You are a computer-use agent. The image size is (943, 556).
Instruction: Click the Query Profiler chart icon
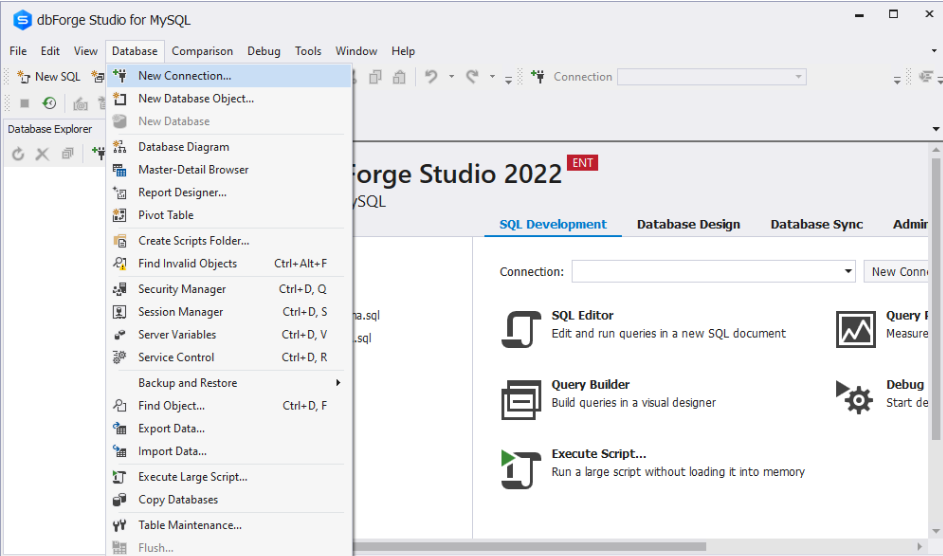tap(856, 329)
